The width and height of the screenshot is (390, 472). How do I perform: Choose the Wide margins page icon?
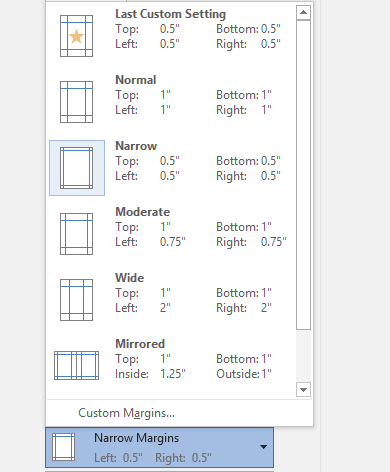tap(76, 300)
